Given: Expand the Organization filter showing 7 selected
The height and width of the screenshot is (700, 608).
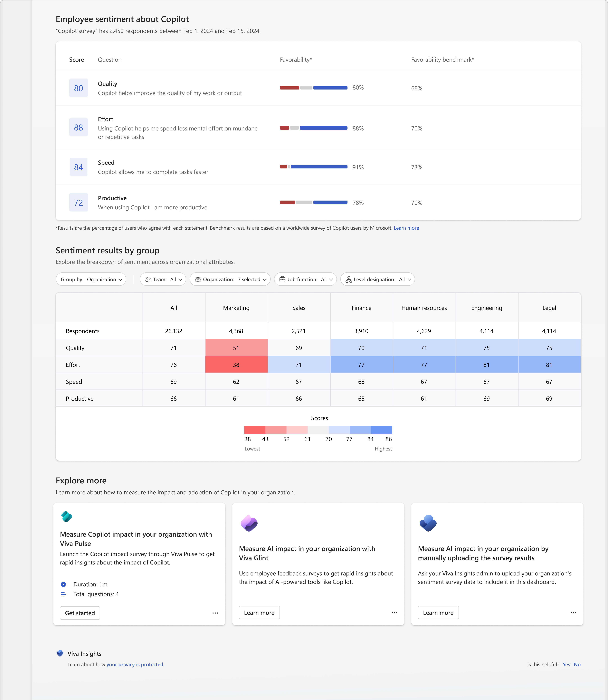Looking at the screenshot, I should click(x=230, y=279).
